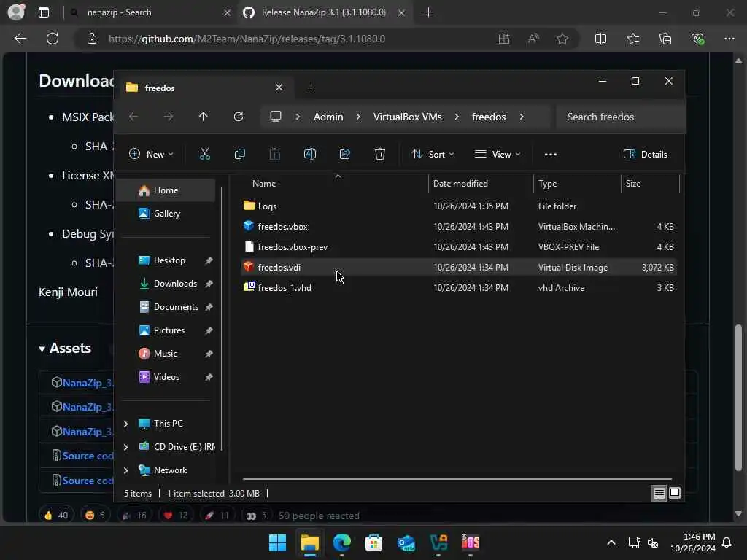
Task: Click the GitHub page vertical scrollbar
Action: (738, 397)
